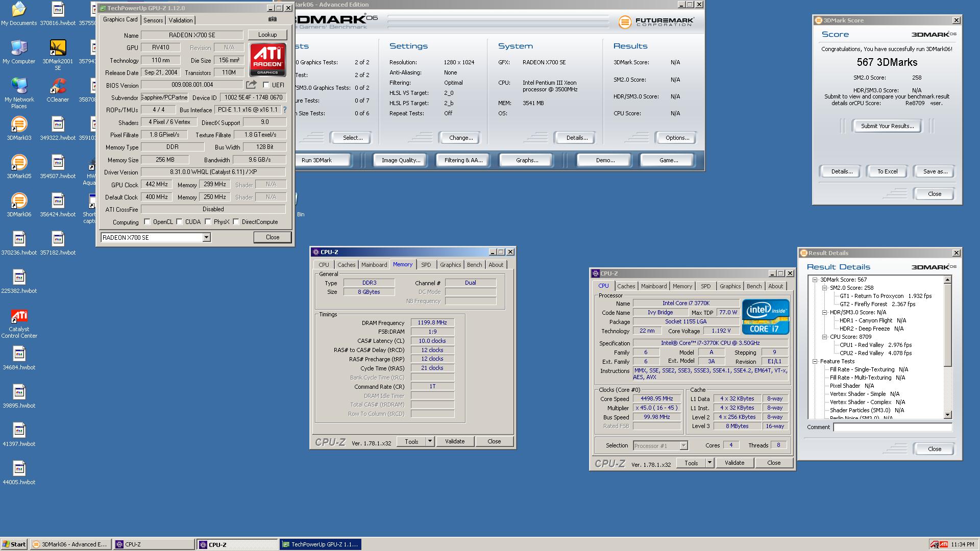Select the 39895.hwbot file icon
980x551 pixels.
pyautogui.click(x=19, y=396)
